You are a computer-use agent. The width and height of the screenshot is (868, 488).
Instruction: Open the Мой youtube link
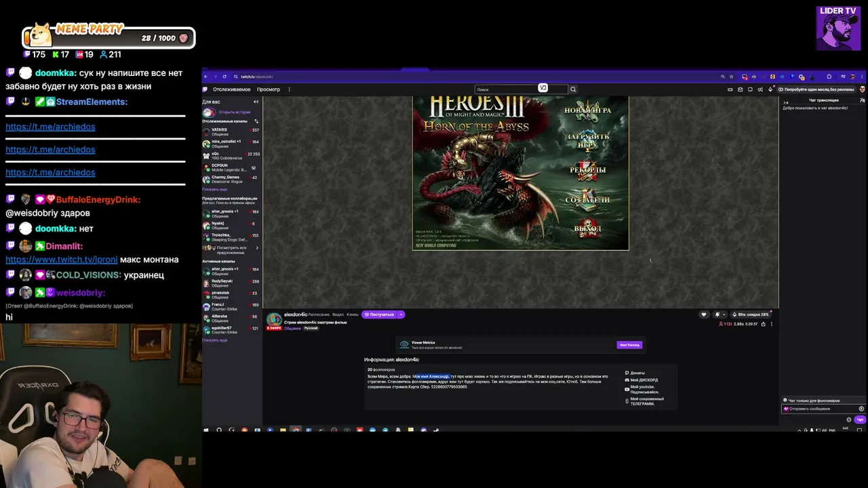642,389
